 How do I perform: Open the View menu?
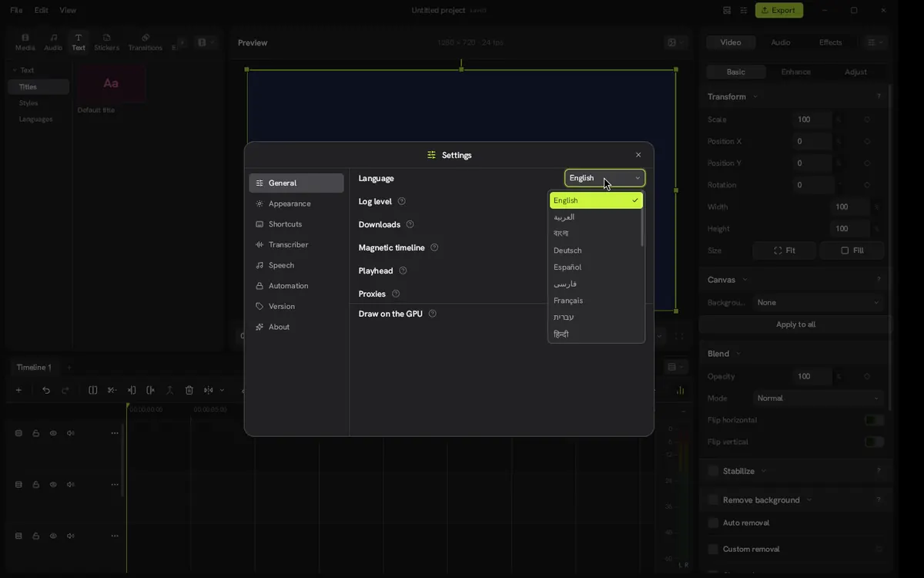(68, 10)
